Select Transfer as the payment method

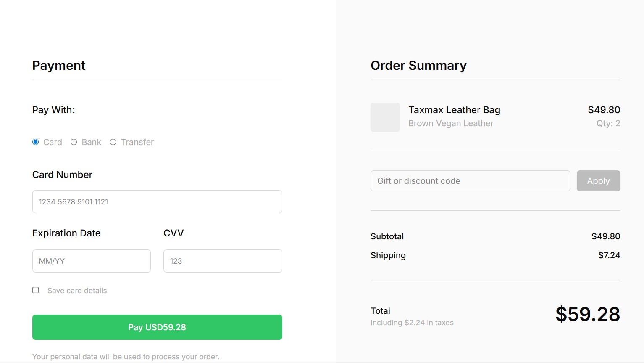[x=113, y=142]
